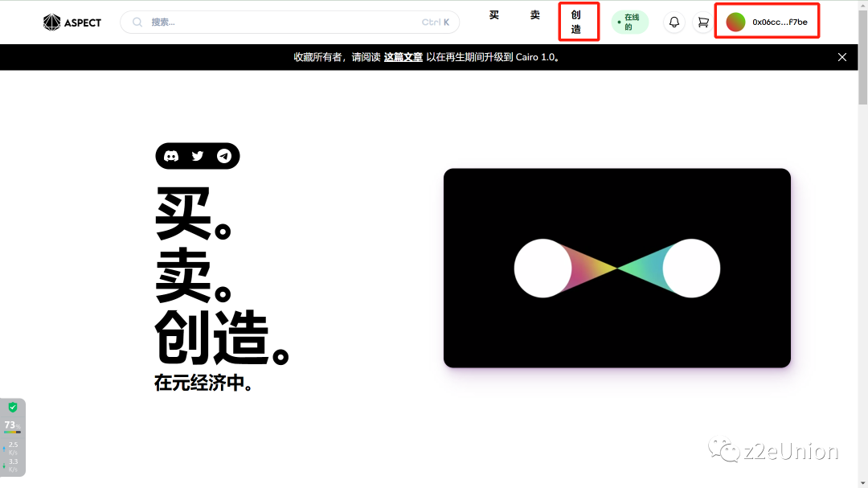Select the 买 navigation item
This screenshot has width=868, height=488.
coord(493,14)
